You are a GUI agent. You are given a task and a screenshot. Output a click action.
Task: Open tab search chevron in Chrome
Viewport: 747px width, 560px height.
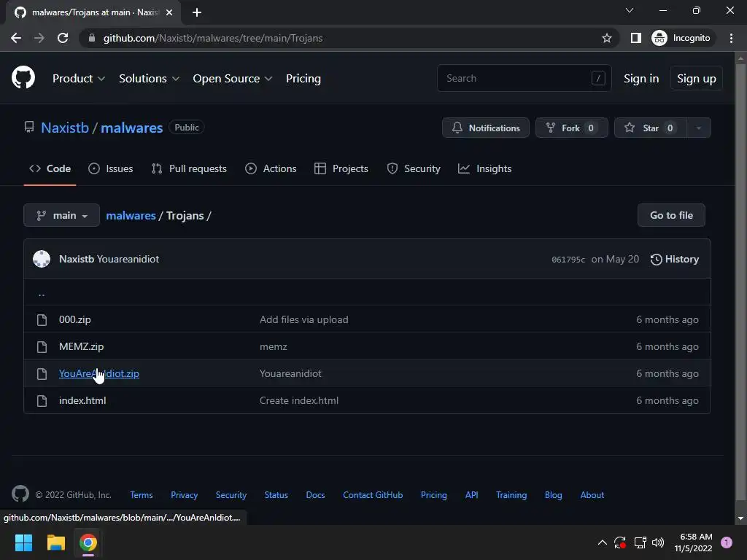tap(630, 10)
